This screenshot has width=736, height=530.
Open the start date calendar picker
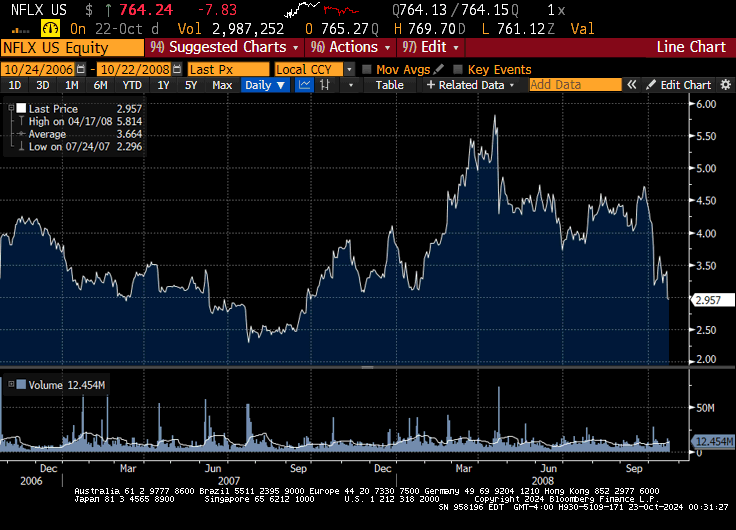81,69
